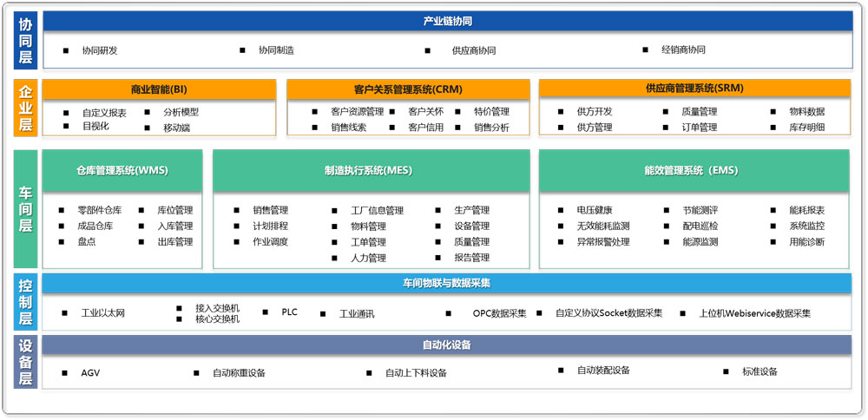Click the 供应商管理系统(SRM) title
Screen dimensions: 868x420
click(x=694, y=89)
